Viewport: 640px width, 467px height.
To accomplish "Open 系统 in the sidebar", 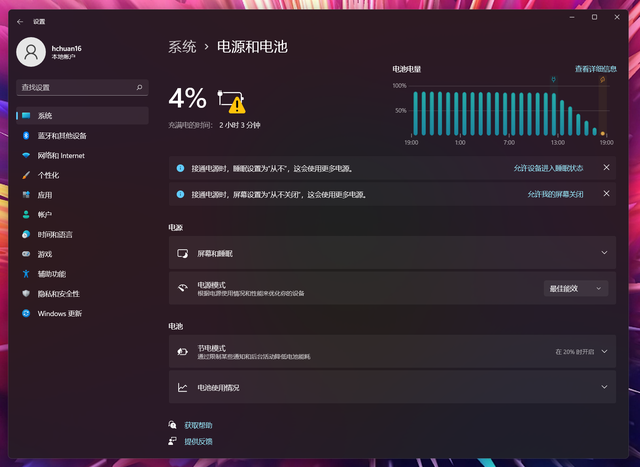I will click(82, 116).
